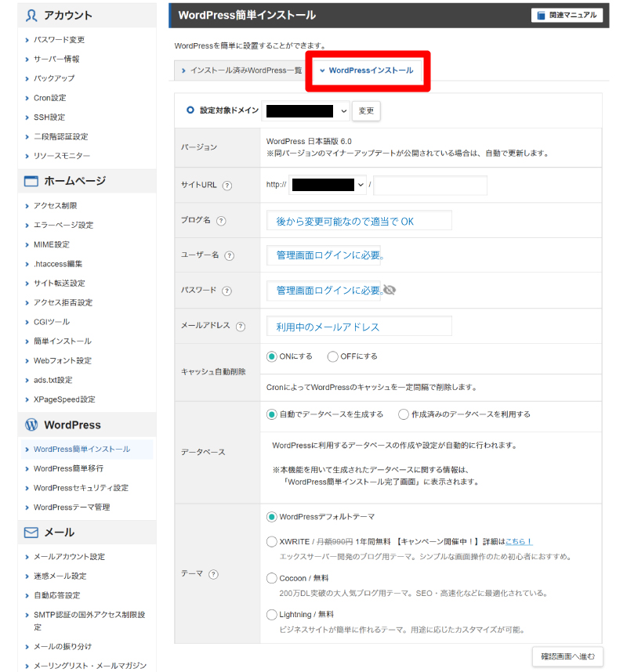Click the help icon next to テーマ

coord(213,574)
